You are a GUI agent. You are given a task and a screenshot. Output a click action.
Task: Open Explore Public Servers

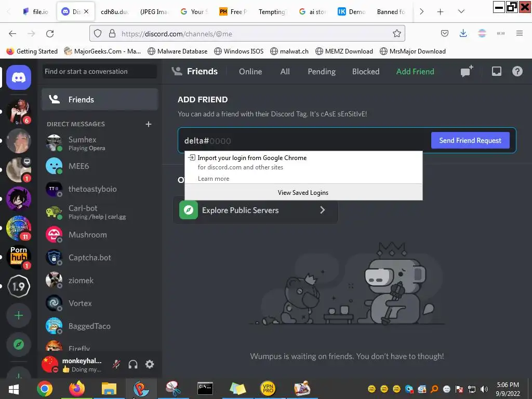pos(256,210)
